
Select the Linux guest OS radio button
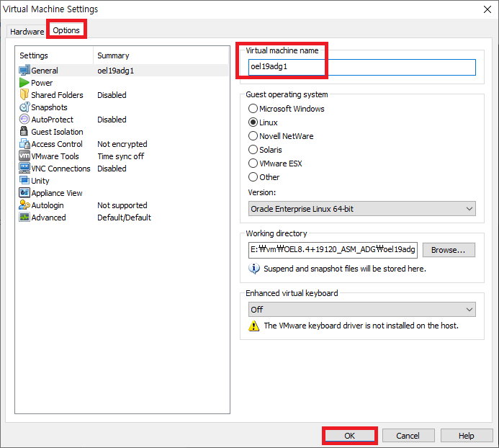pyautogui.click(x=253, y=122)
